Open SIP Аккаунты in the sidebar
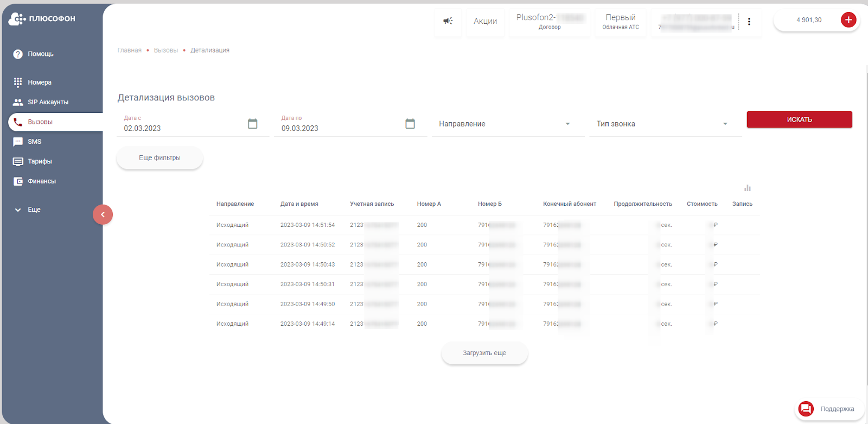The height and width of the screenshot is (424, 868). 48,102
